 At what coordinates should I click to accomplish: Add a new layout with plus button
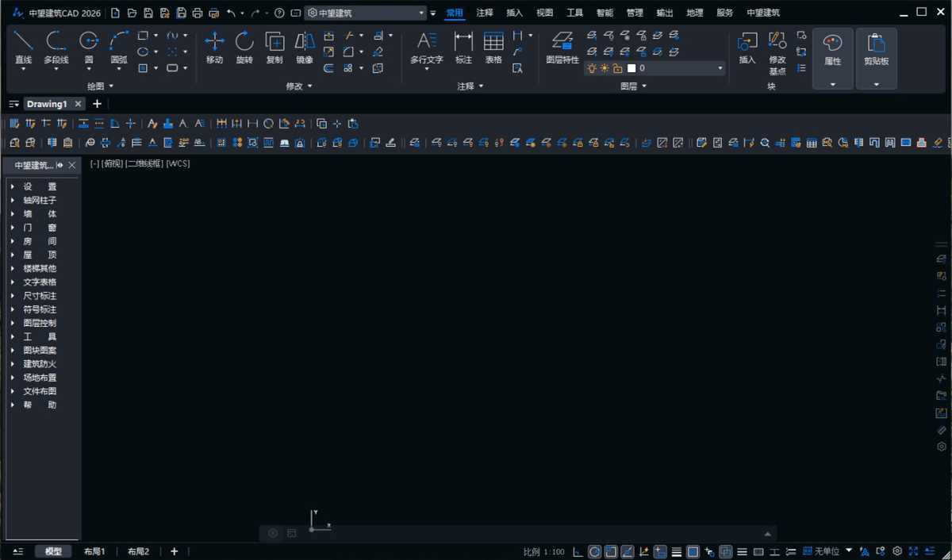click(175, 551)
